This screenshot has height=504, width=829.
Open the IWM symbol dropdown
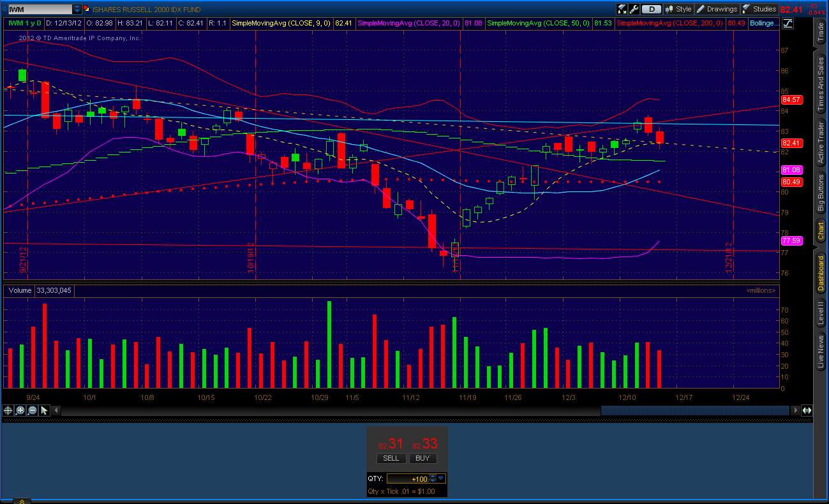point(78,9)
